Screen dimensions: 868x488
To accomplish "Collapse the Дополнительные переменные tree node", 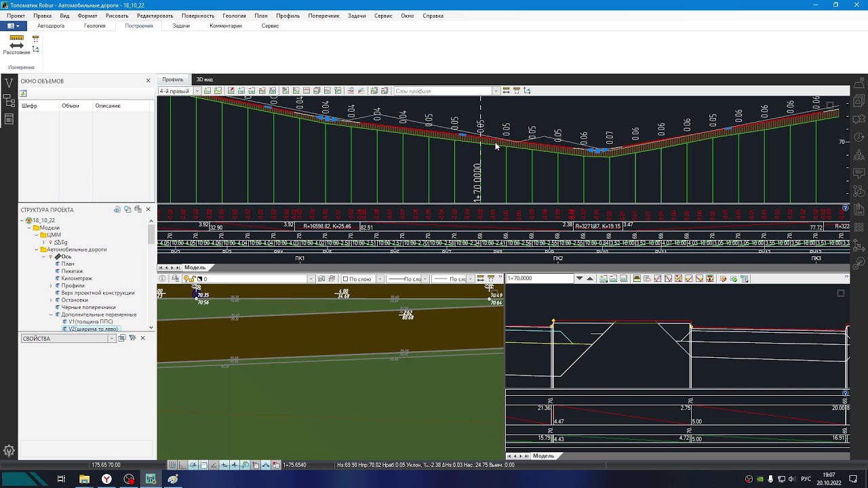I will (50, 314).
